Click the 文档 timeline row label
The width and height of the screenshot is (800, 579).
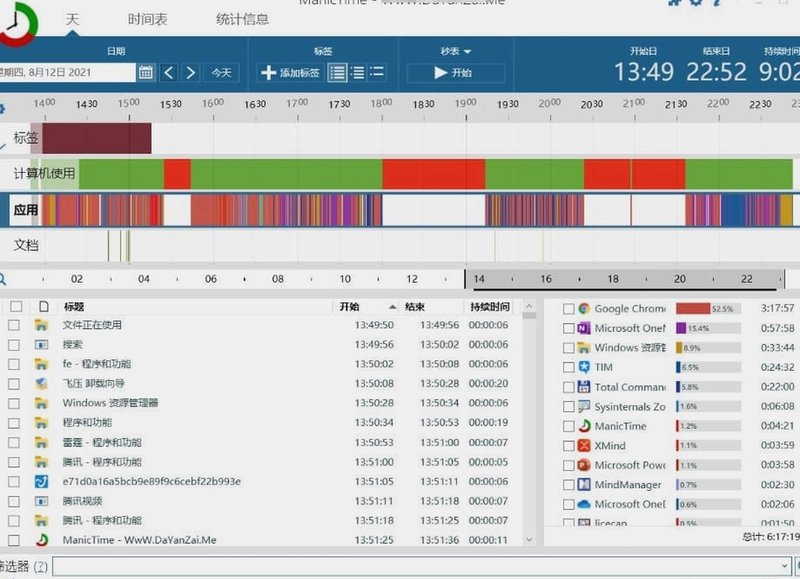tap(26, 245)
